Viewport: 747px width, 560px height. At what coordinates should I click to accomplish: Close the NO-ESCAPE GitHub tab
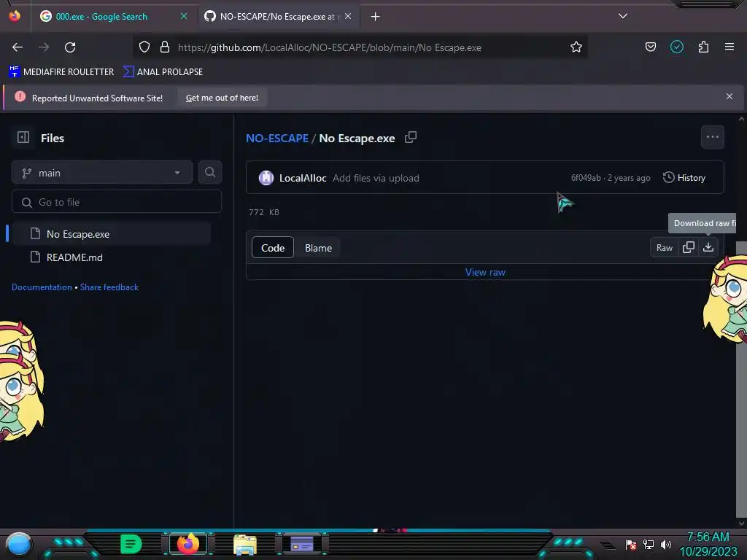click(348, 16)
